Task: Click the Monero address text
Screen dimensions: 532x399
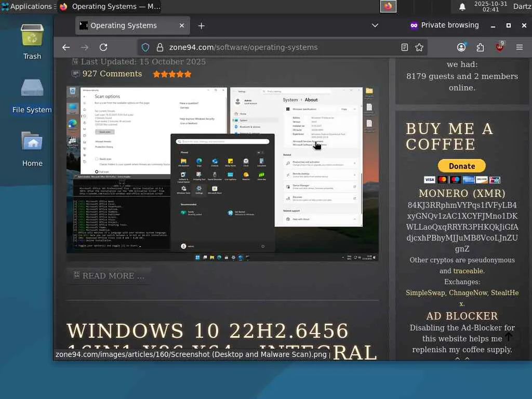Action: [462, 227]
